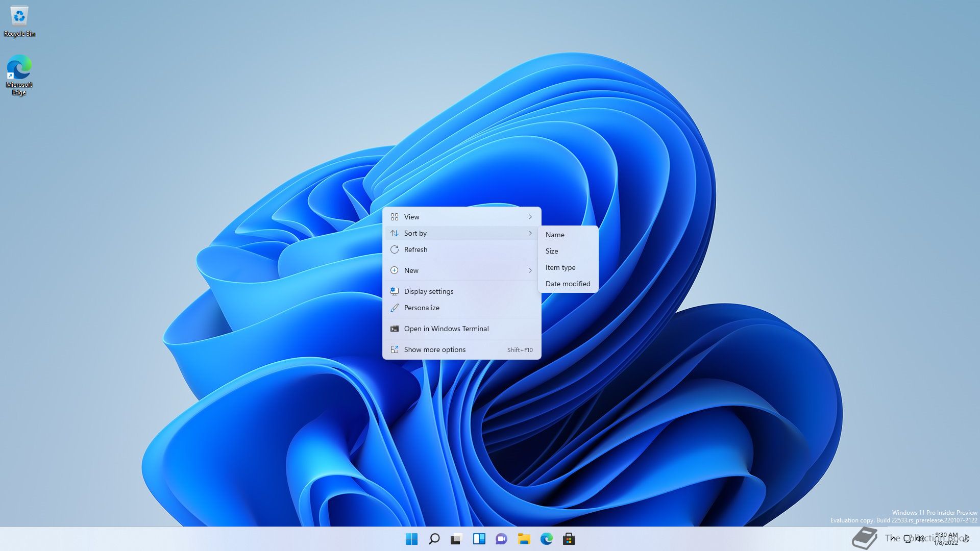Sort desktop items by Date modified

(x=568, y=284)
